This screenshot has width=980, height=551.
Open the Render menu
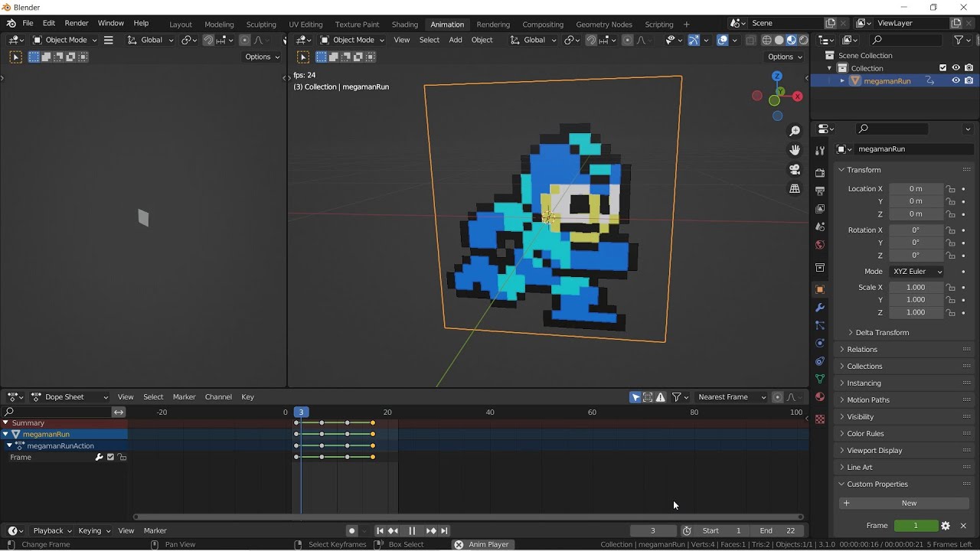pyautogui.click(x=77, y=24)
